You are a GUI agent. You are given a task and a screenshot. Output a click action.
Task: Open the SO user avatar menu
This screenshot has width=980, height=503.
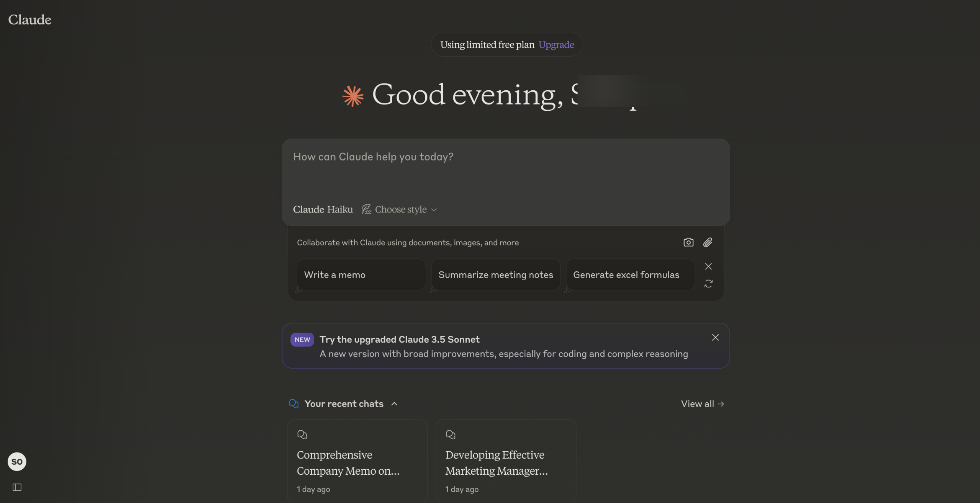(17, 461)
